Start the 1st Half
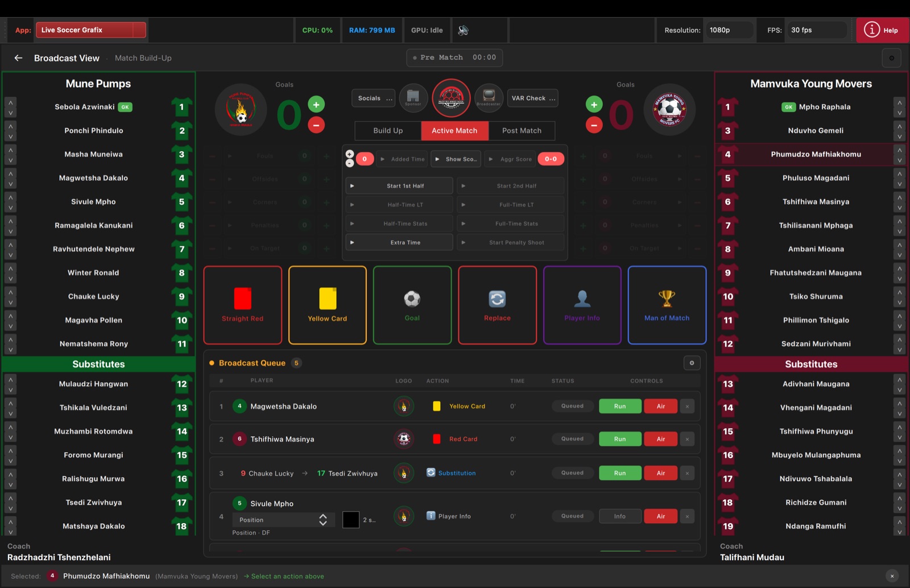910x588 pixels. point(399,186)
